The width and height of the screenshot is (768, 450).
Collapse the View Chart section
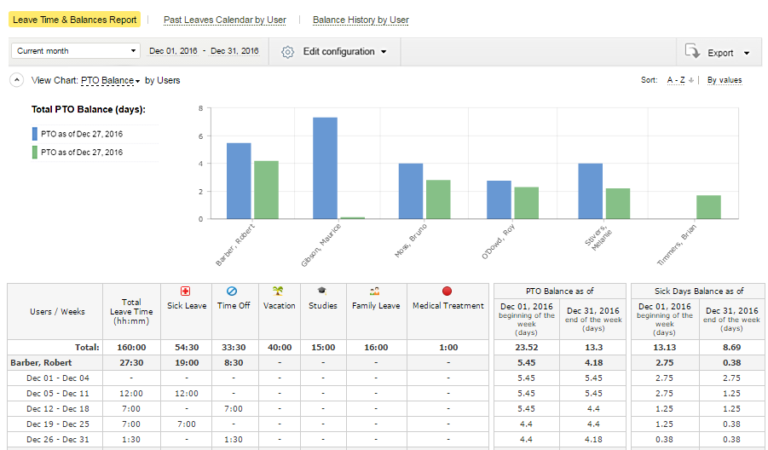click(16, 80)
